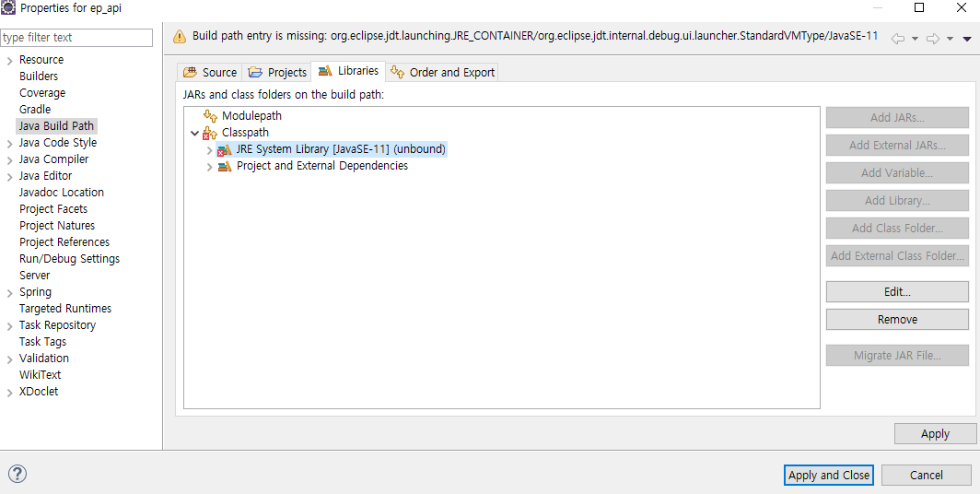Open the Order and Export tab

click(442, 73)
